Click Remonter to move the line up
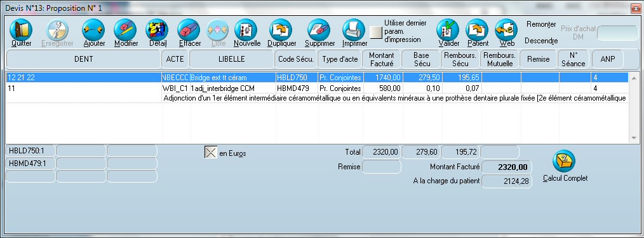This screenshot has width=644, height=238. click(541, 25)
